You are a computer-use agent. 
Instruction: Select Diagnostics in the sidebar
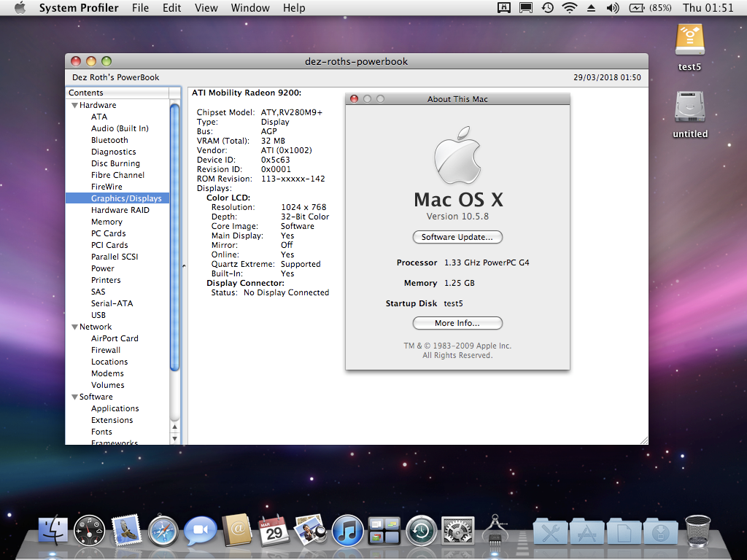pos(113,152)
